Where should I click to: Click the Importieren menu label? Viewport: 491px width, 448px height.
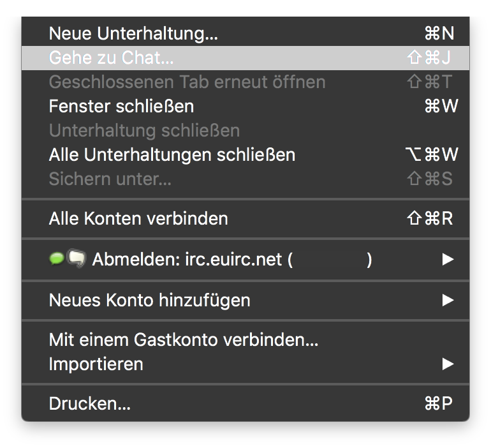[96, 364]
